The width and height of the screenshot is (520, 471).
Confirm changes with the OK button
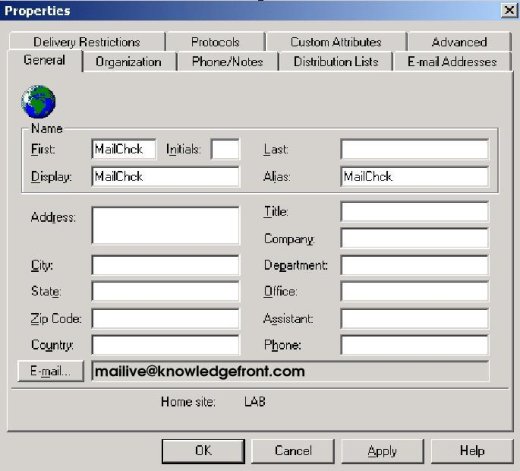(x=203, y=451)
